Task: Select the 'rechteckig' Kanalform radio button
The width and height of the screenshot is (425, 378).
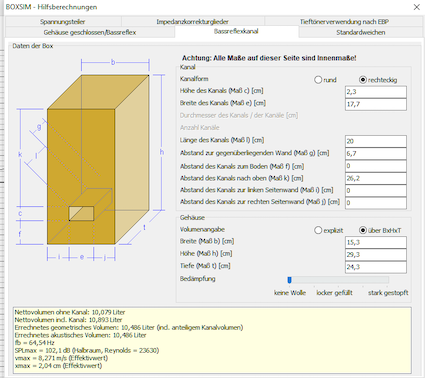Action: click(363, 80)
